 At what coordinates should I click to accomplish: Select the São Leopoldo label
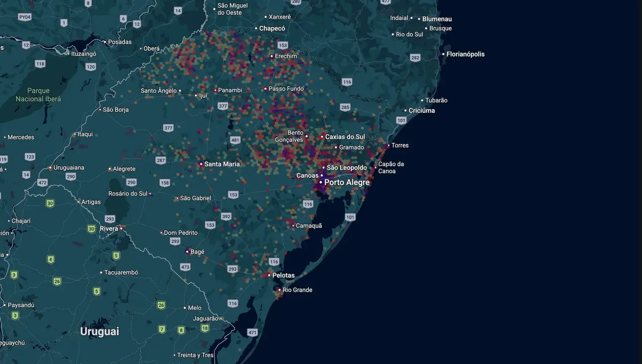tap(347, 168)
